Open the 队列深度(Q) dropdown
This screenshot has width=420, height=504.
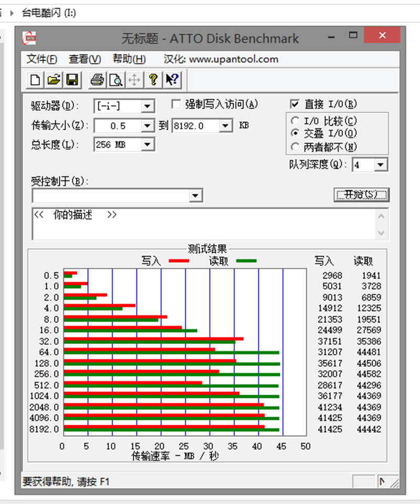tap(381, 165)
